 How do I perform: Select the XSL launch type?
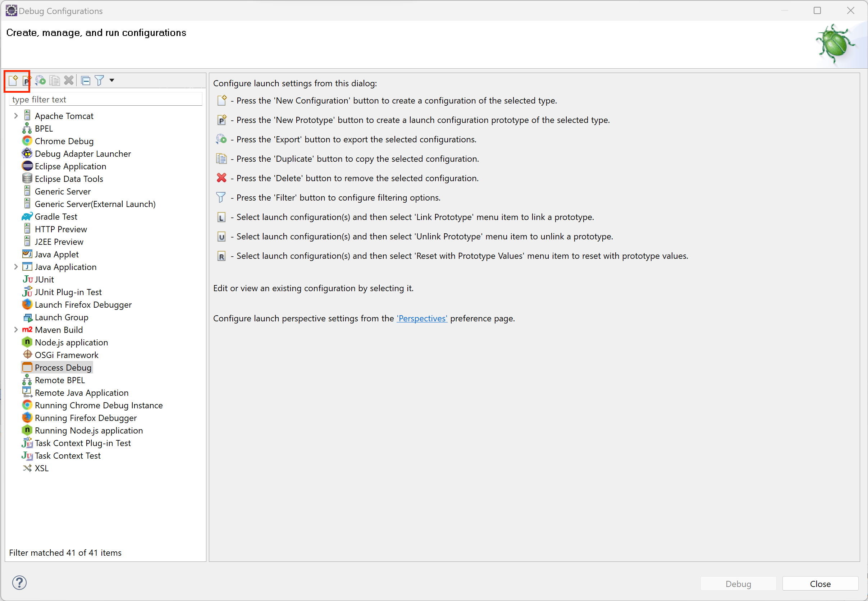(41, 468)
